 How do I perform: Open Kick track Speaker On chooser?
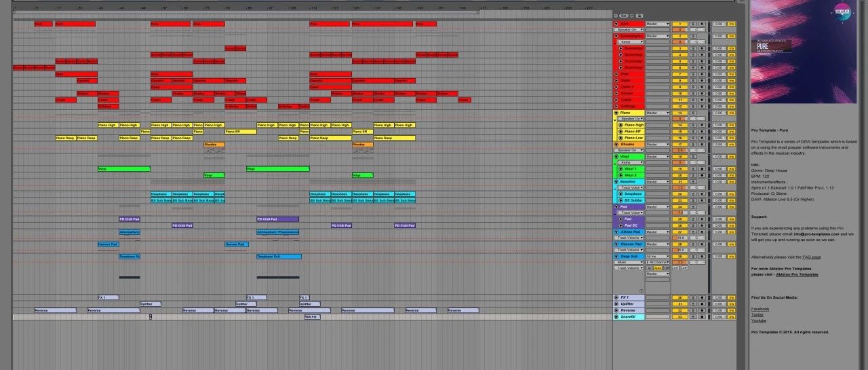tap(629, 30)
